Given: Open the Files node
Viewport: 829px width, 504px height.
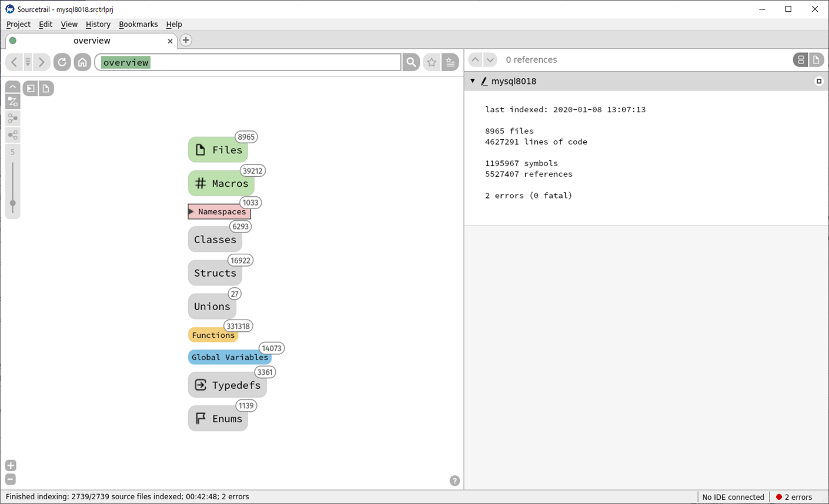Looking at the screenshot, I should click(x=218, y=150).
